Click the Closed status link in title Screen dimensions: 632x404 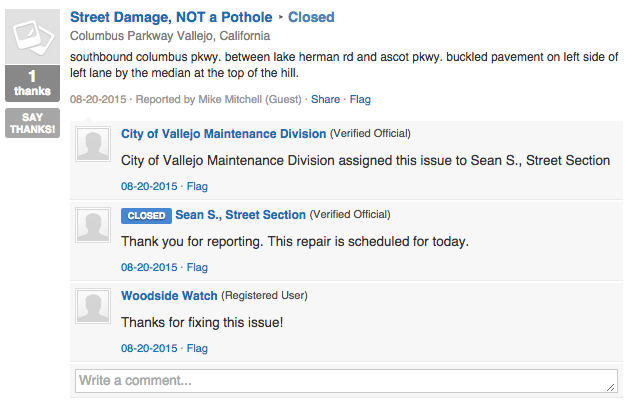click(x=311, y=17)
